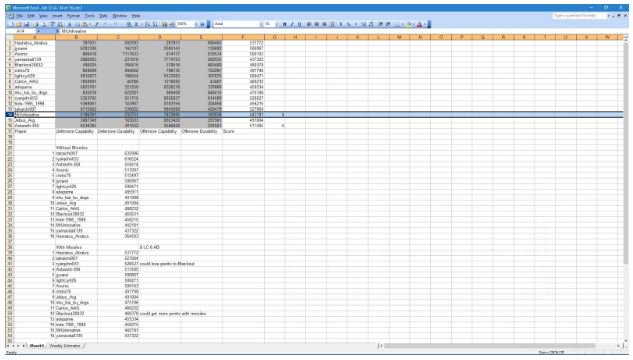633x360 pixels.
Task: Click the Font Color icon
Action: [x=420, y=24]
